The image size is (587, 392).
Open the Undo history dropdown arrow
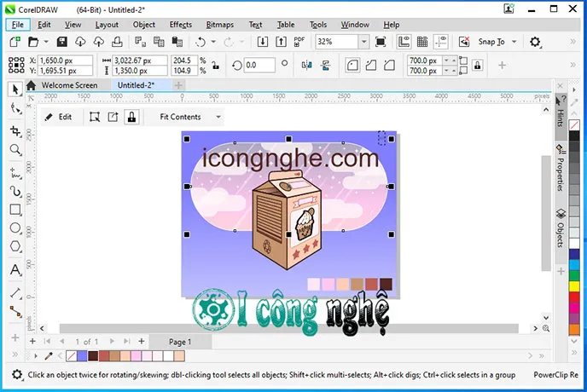click(213, 42)
